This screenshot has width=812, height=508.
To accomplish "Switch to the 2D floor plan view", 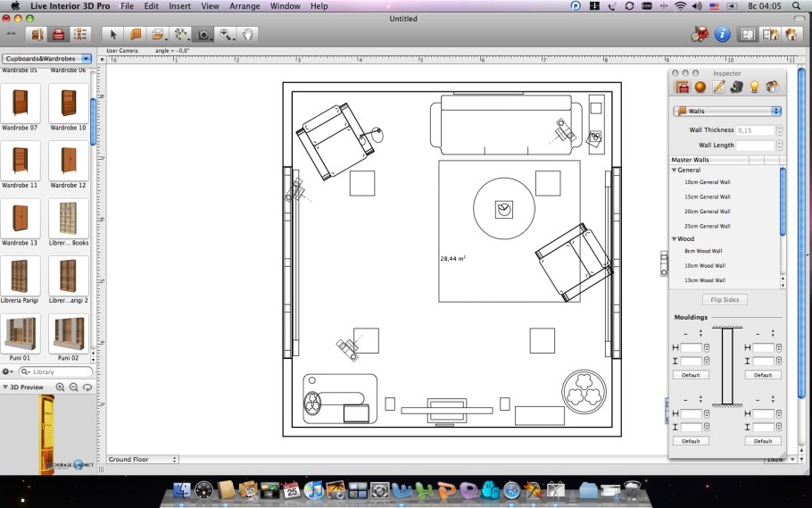I will (x=748, y=35).
